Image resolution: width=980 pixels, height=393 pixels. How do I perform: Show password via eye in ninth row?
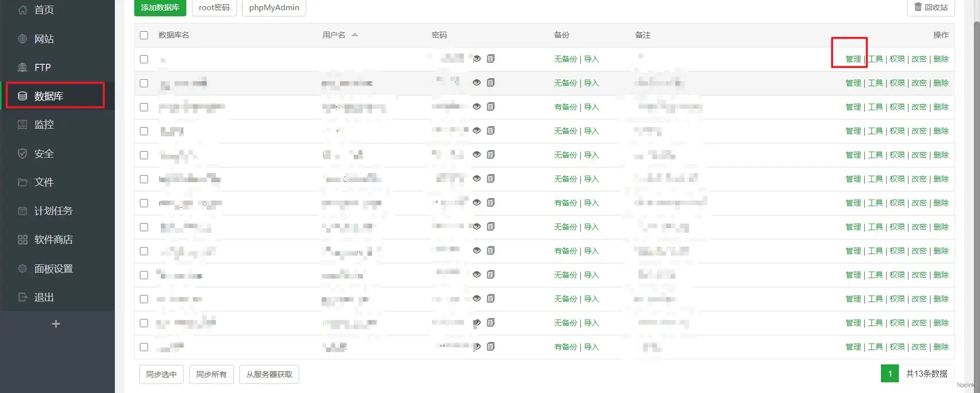pyautogui.click(x=477, y=251)
